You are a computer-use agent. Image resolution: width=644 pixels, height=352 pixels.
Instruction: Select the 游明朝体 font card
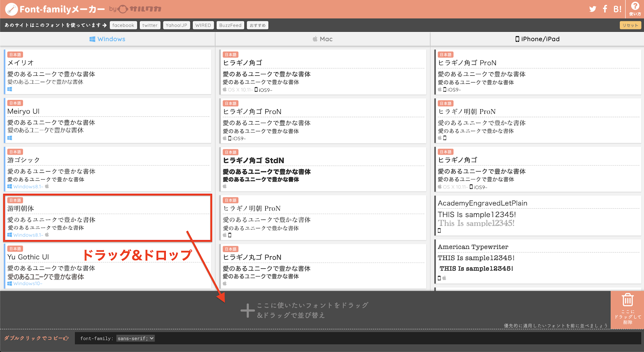click(x=107, y=218)
